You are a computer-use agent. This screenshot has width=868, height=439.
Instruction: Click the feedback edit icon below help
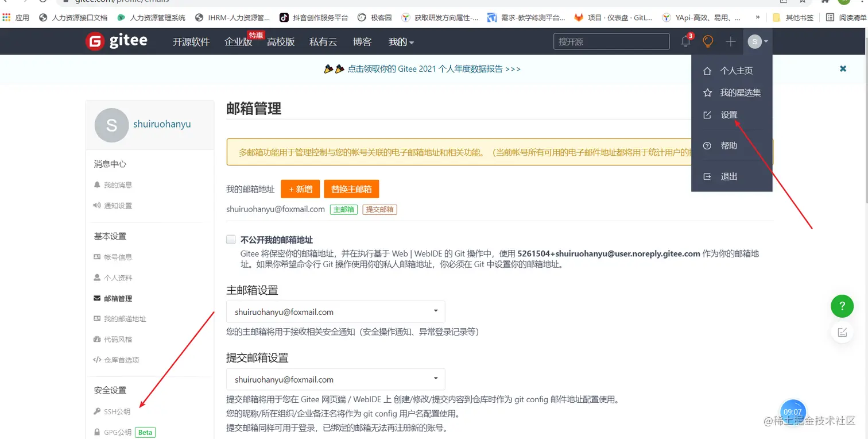842,332
